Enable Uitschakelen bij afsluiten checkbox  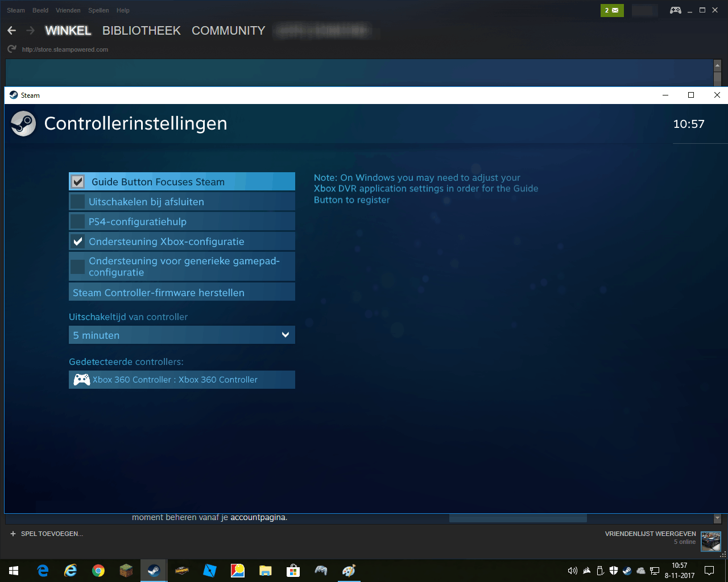(x=78, y=202)
